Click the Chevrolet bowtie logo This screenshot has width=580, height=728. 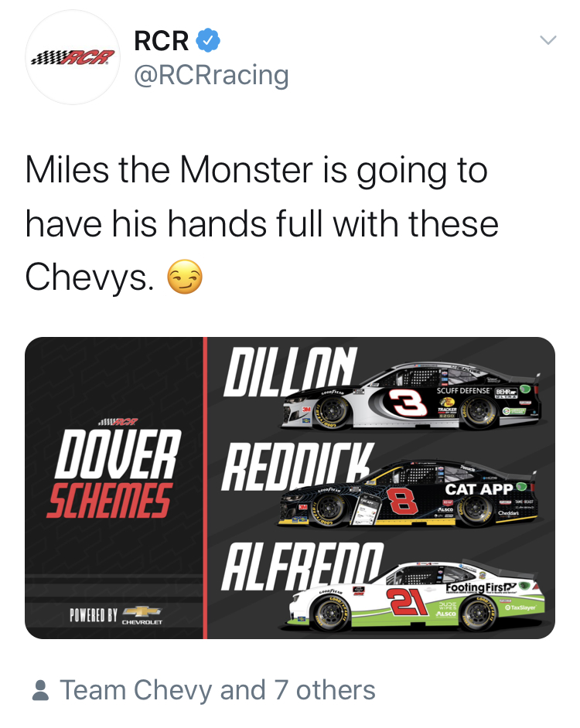click(x=142, y=612)
